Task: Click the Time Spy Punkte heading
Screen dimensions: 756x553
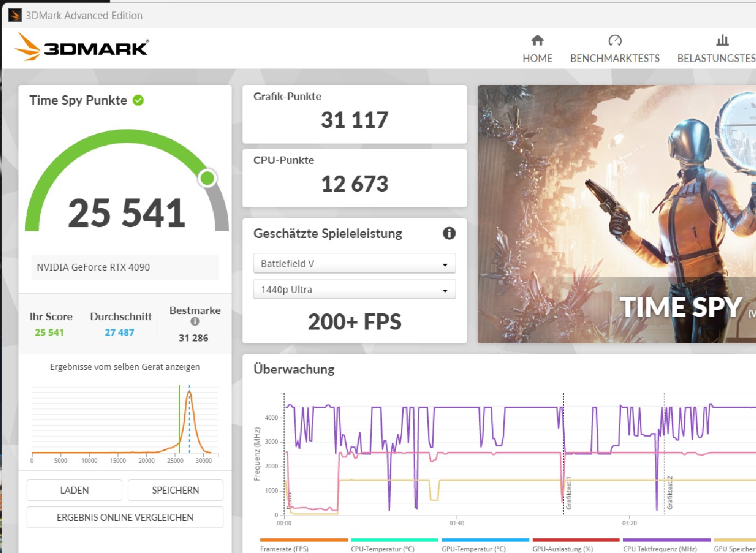Action: [x=78, y=100]
